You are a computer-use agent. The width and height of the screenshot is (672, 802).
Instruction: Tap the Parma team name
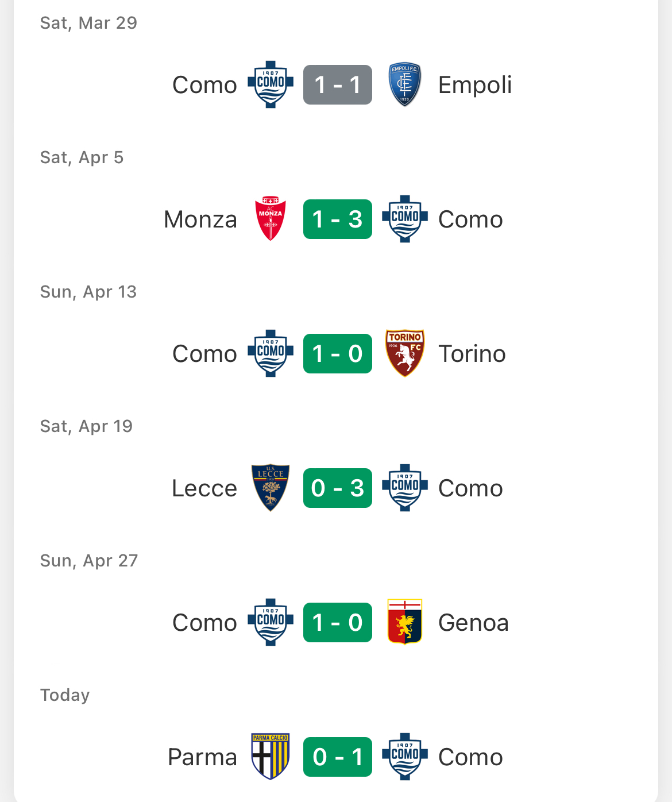(202, 757)
